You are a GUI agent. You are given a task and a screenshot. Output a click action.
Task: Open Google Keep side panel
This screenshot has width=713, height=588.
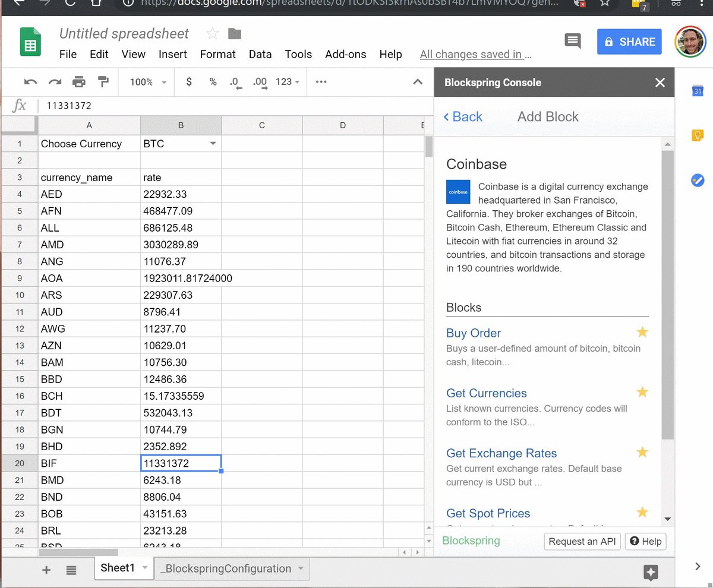pos(698,135)
